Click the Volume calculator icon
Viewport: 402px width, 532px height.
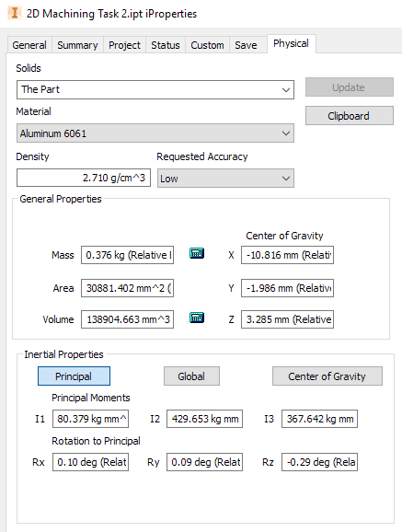[197, 318]
